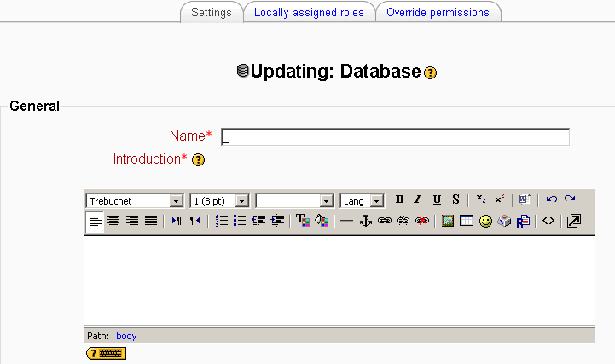This screenshot has height=364, width=615.
Task: Open the font size 1 (8 pt) dropdown
Action: (219, 200)
